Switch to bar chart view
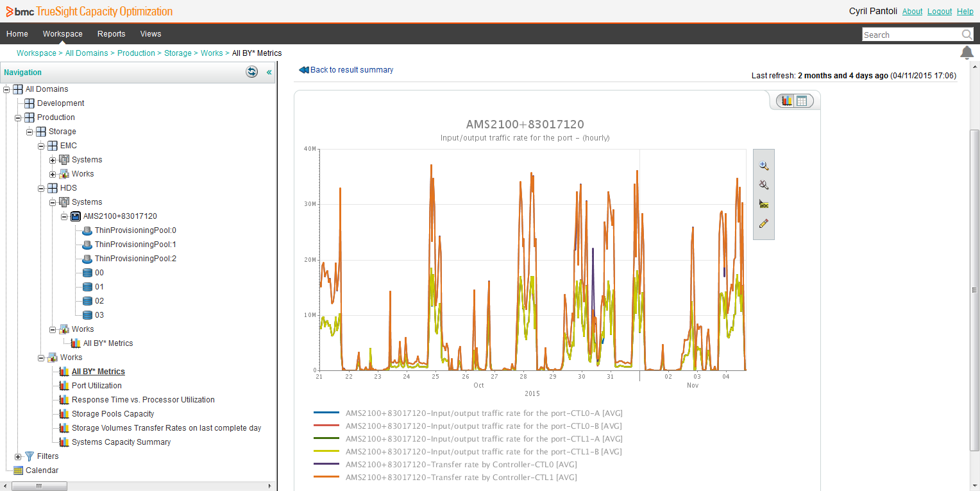The image size is (980, 491). point(786,101)
